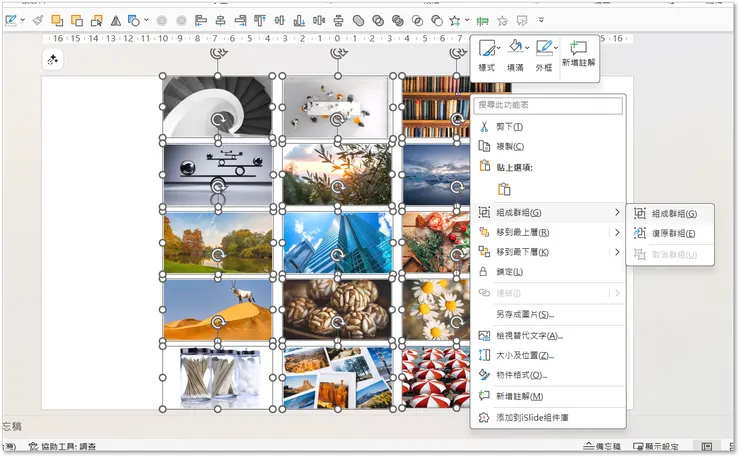The image size is (740, 457).
Task: Click the Merge Shapes Subtract icon
Action: tap(437, 20)
